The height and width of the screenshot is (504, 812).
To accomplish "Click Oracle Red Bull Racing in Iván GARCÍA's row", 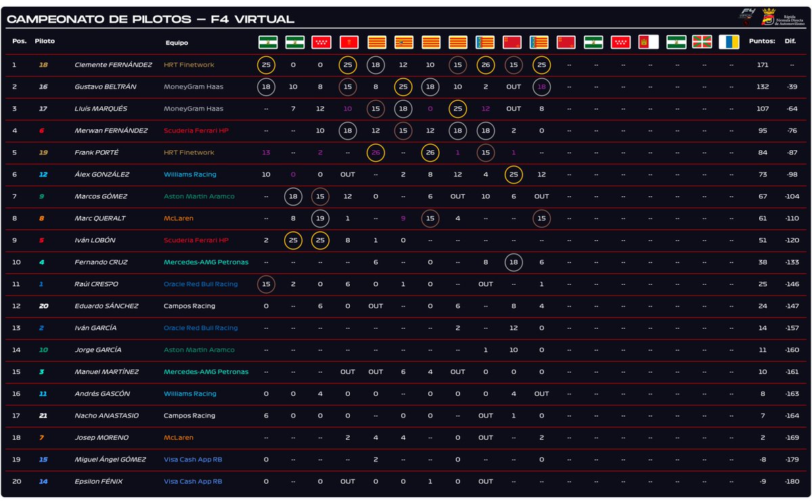I will 201,328.
